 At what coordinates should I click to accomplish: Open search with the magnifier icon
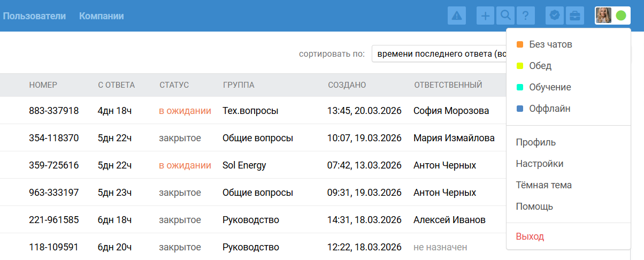point(505,16)
